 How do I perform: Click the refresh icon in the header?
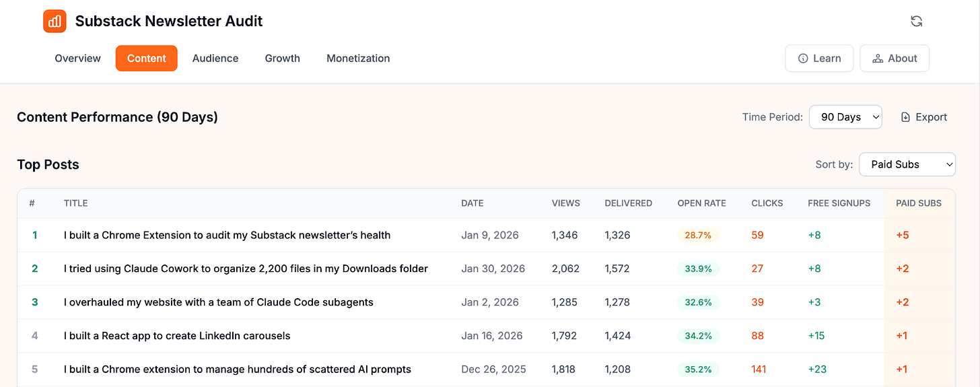point(916,21)
